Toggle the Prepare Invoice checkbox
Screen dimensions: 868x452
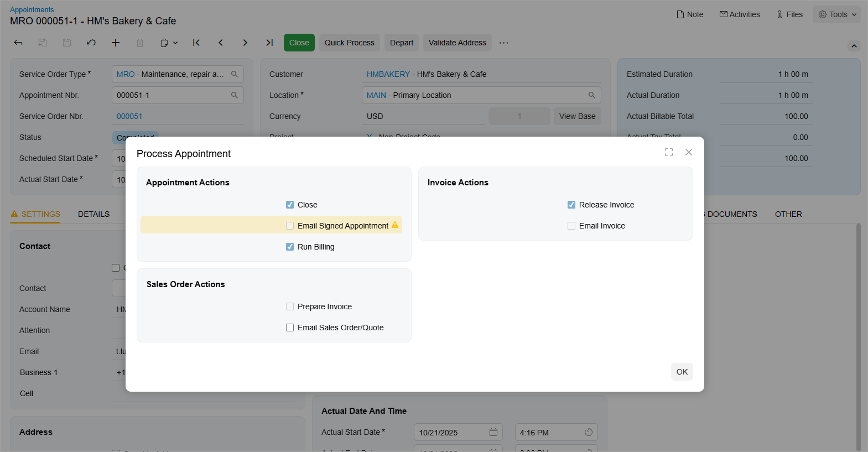(x=290, y=306)
